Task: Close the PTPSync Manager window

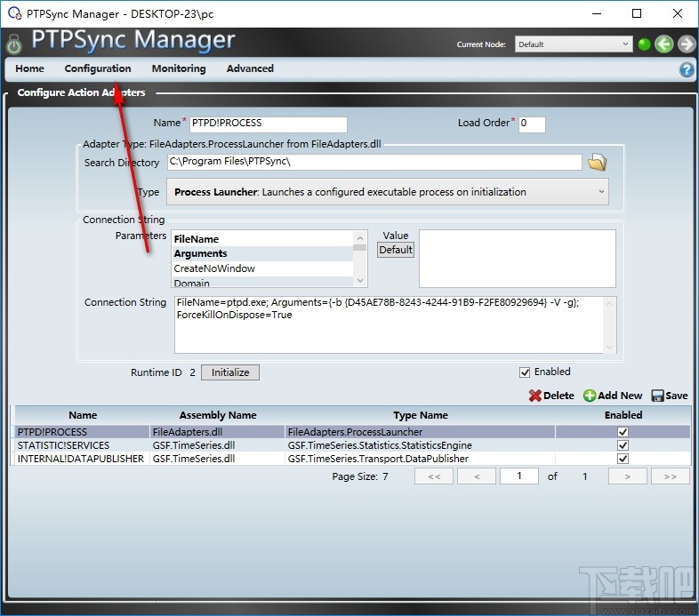Action: (678, 13)
